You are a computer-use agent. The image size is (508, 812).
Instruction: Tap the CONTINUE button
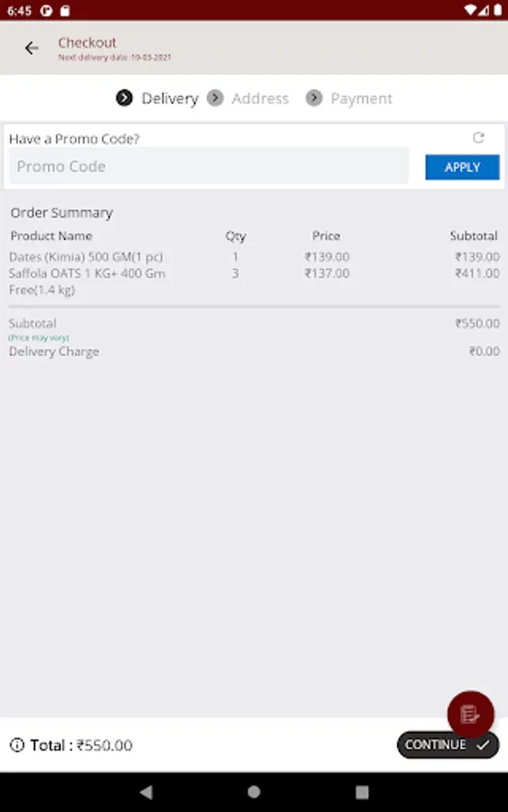point(448,744)
